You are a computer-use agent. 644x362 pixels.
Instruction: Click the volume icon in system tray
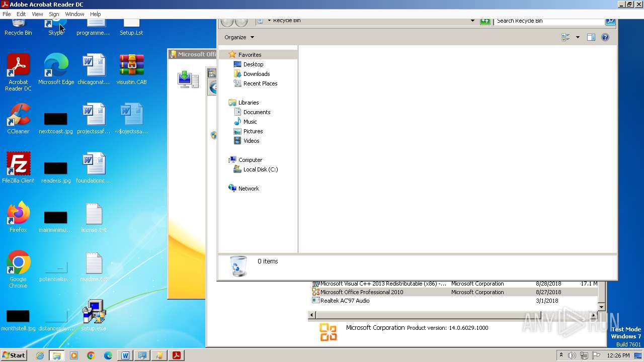572,355
